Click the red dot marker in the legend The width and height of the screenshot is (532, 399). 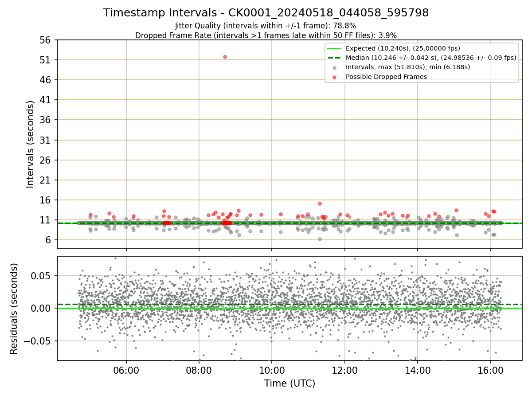point(334,77)
